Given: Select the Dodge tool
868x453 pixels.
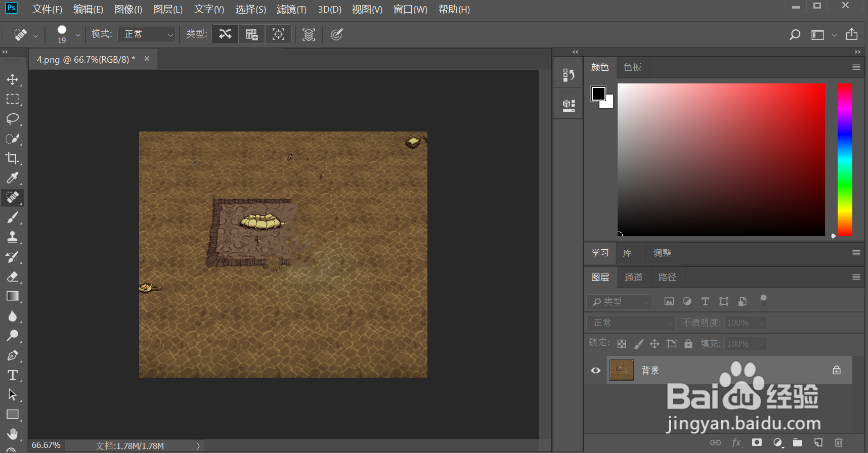Looking at the screenshot, I should (x=13, y=336).
